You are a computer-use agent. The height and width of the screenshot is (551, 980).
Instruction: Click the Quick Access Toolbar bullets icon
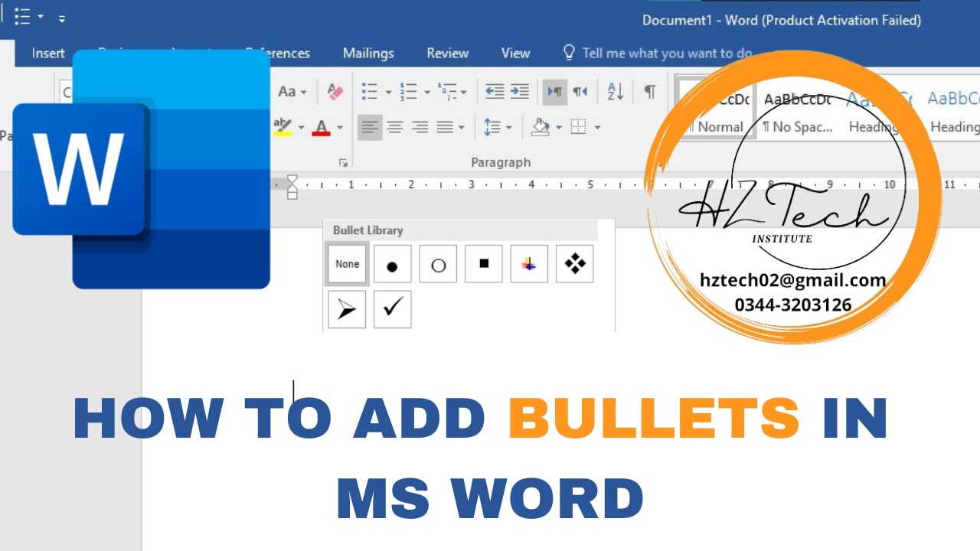tap(23, 16)
